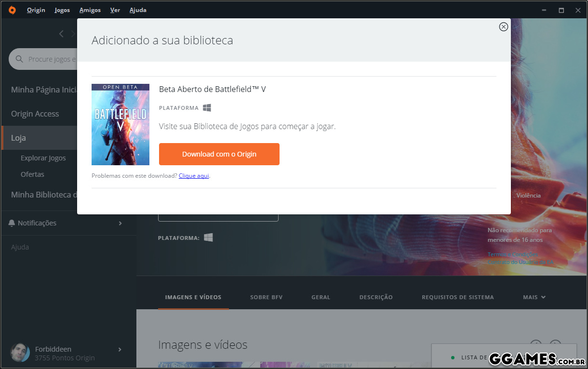Follow the 'Clique aqui' link
The image size is (588, 369).
(x=194, y=176)
